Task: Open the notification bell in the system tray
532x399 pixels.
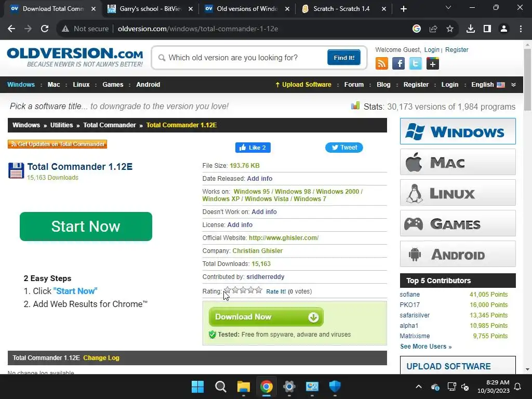Action: coord(518,387)
